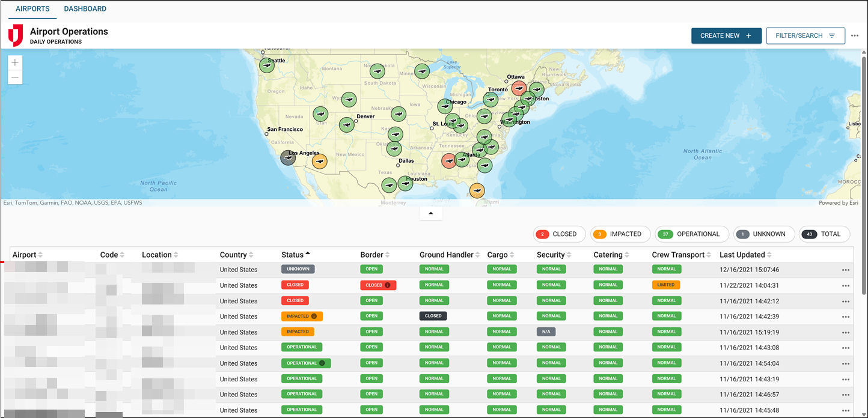The image size is (868, 418).
Task: Select the gray unknown airport marker near Los Angeles
Action: tap(288, 157)
